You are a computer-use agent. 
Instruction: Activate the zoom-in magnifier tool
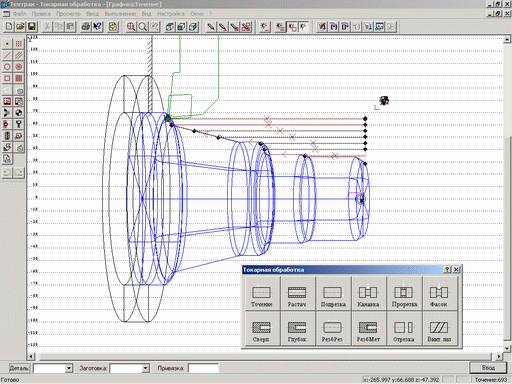pyautogui.click(x=131, y=27)
